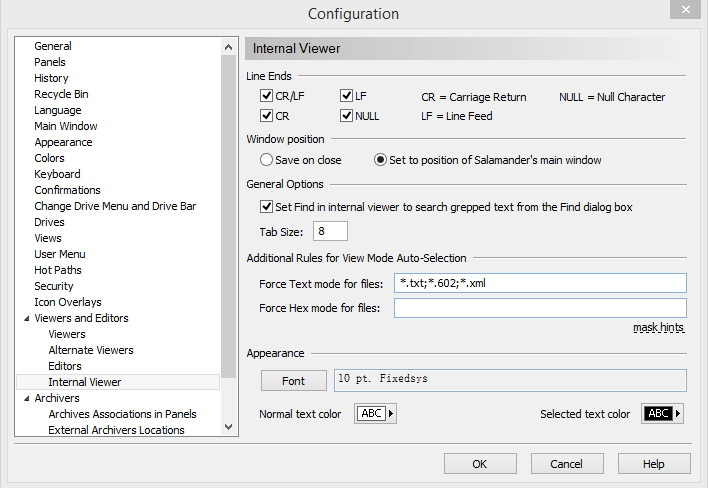Click the Force Hex mode for files field

point(539,308)
